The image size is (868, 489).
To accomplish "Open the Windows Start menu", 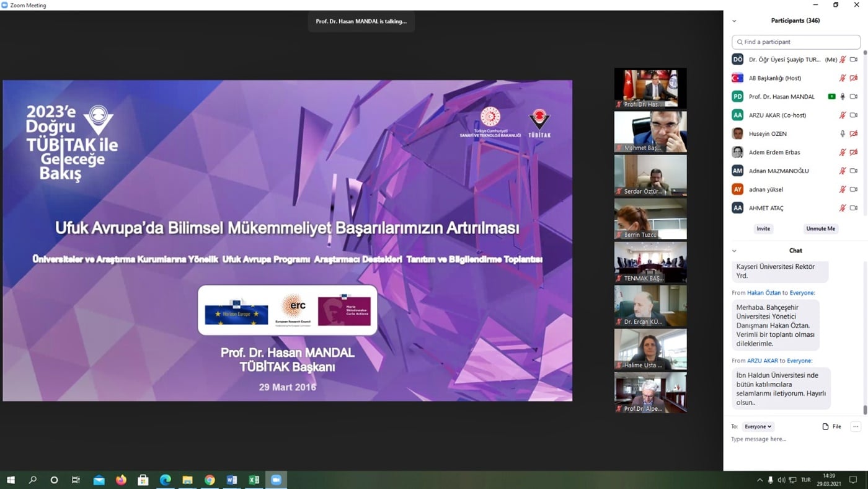I will (x=11, y=480).
